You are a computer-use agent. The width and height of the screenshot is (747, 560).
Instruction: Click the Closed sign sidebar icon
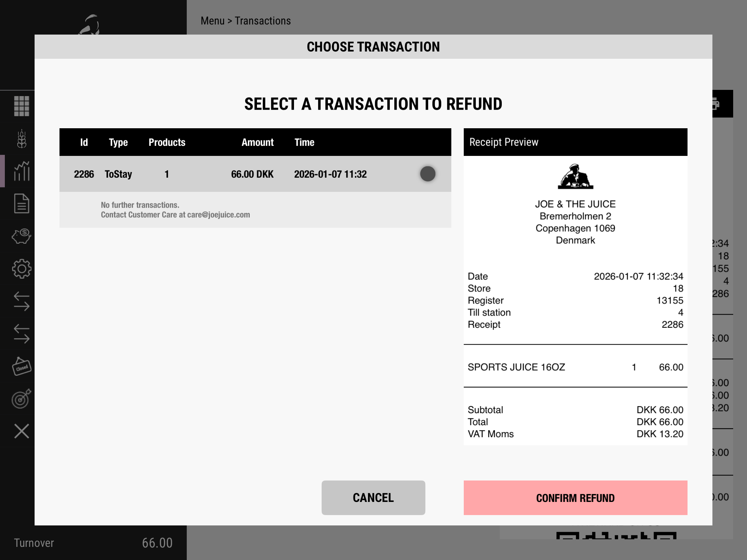pyautogui.click(x=21, y=366)
